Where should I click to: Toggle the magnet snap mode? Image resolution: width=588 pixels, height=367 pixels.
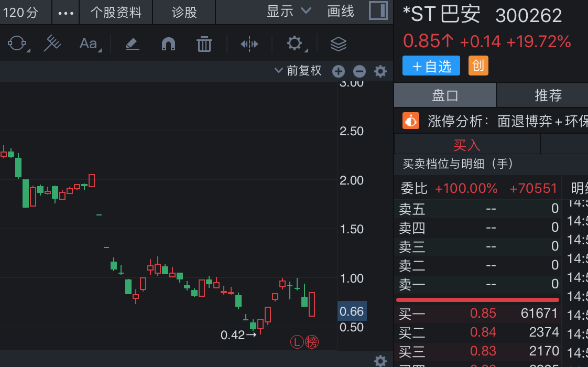[x=168, y=44]
